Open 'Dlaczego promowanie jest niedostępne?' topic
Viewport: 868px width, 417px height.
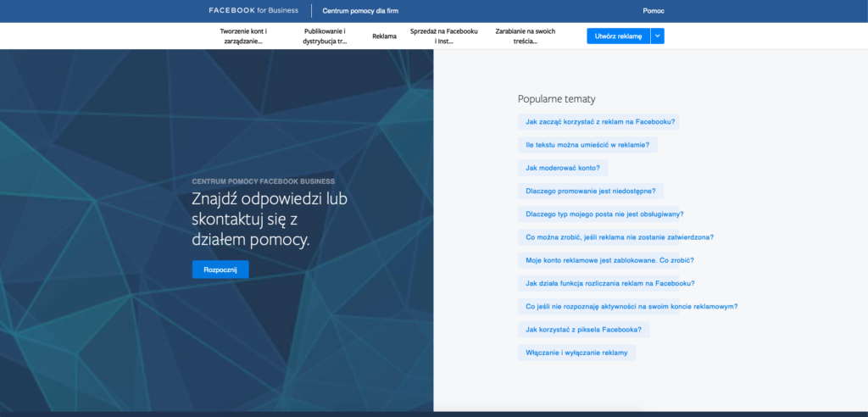[591, 191]
